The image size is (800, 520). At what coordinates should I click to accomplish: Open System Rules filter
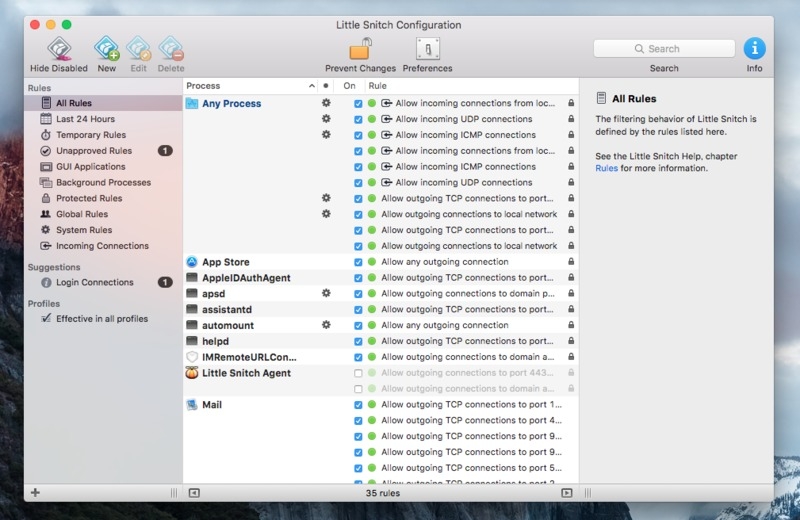(x=104, y=230)
